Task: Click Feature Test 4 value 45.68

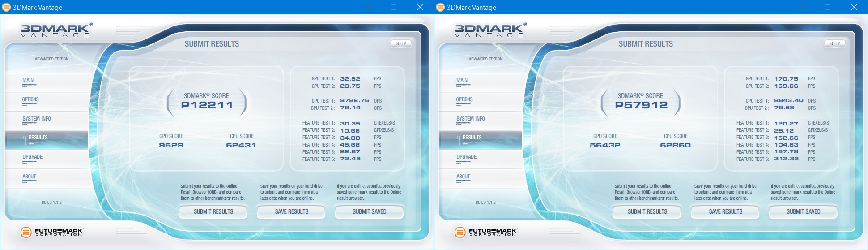Action: coord(350,145)
